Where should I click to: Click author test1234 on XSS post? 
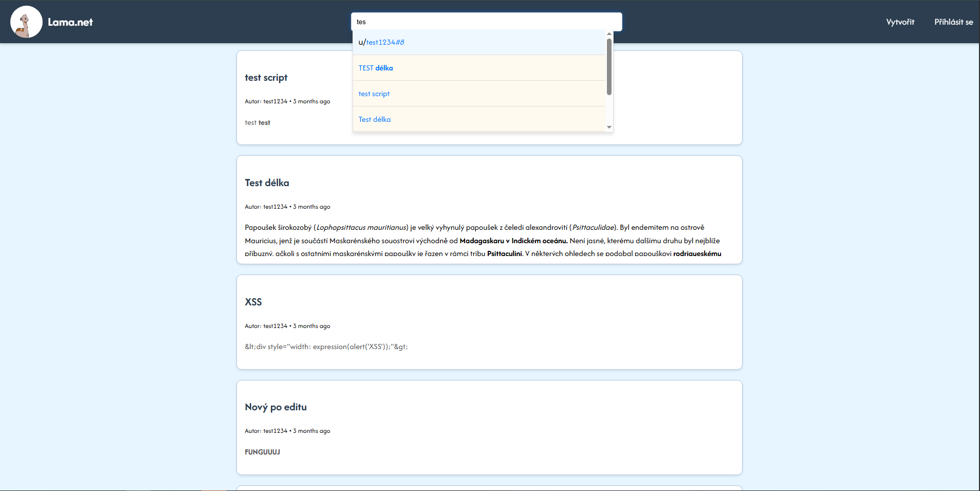tap(275, 326)
